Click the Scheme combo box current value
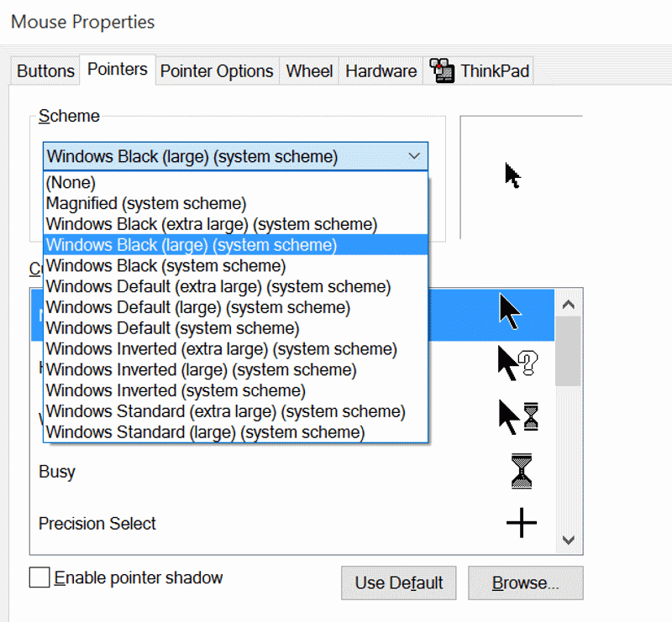Screen dimensions: 672x622 pyautogui.click(x=192, y=156)
